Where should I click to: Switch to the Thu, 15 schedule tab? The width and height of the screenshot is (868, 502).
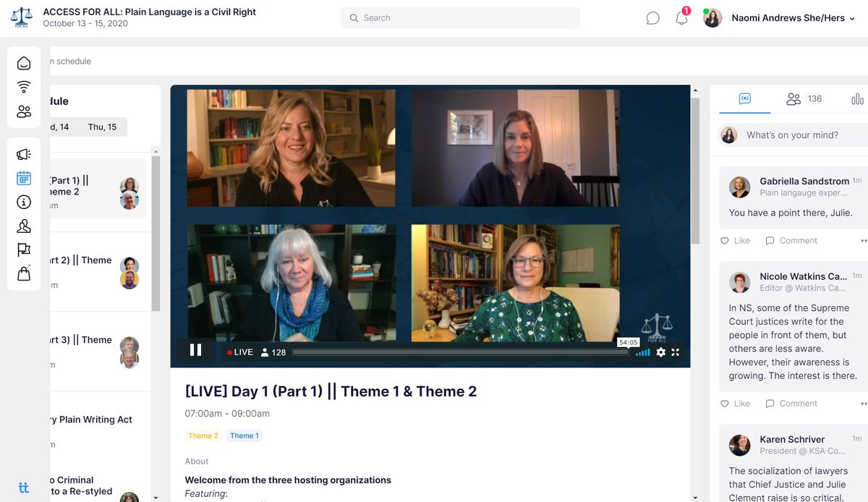103,127
